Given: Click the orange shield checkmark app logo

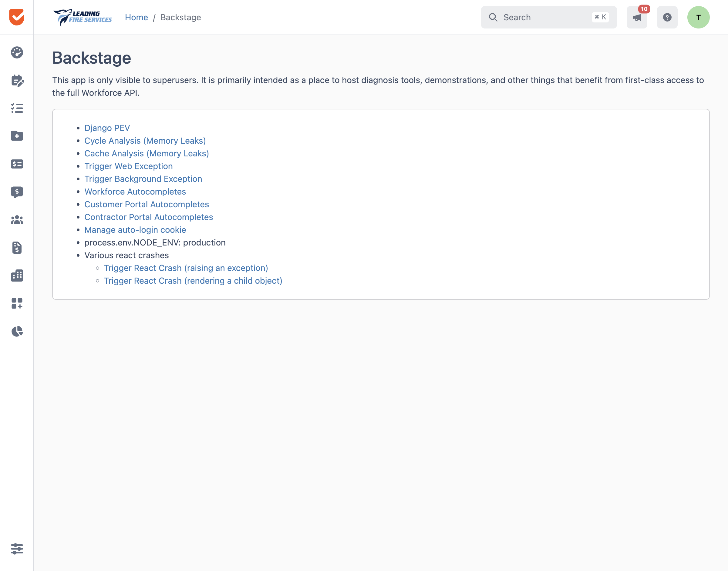Looking at the screenshot, I should [x=17, y=17].
